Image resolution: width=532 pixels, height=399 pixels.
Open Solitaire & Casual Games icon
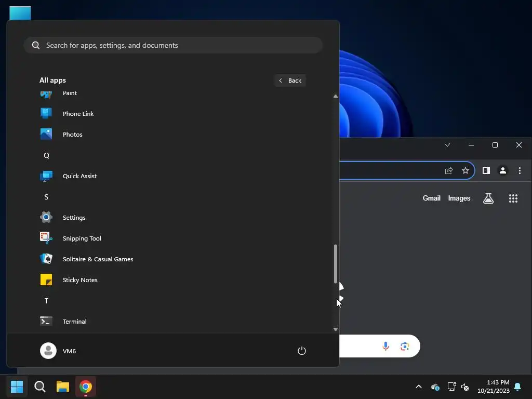(46, 259)
